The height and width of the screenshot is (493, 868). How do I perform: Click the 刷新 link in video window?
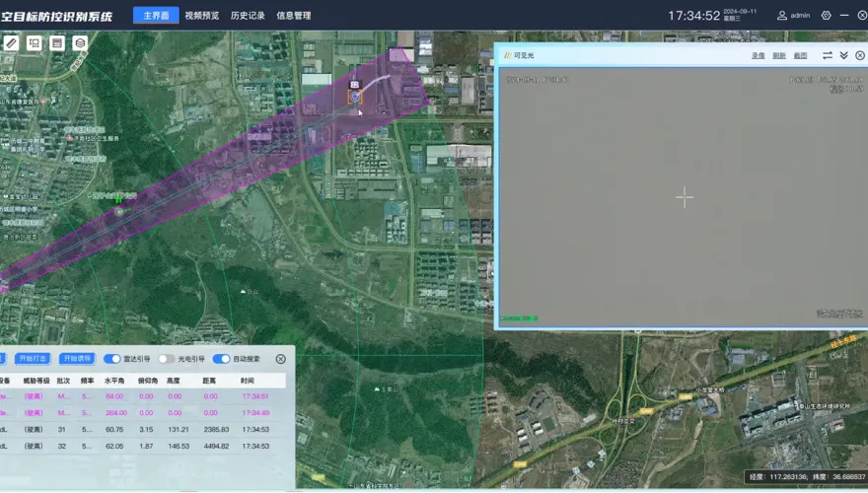[779, 55]
